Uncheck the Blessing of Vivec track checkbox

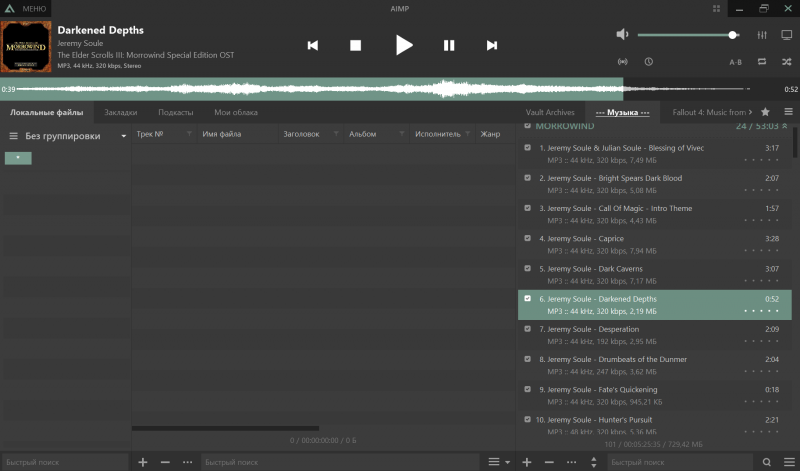tap(528, 147)
